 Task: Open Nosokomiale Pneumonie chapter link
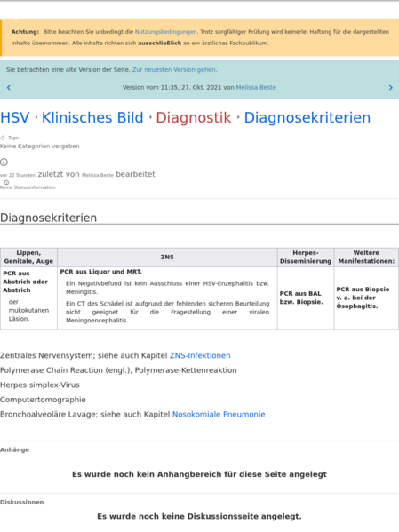pos(219,414)
